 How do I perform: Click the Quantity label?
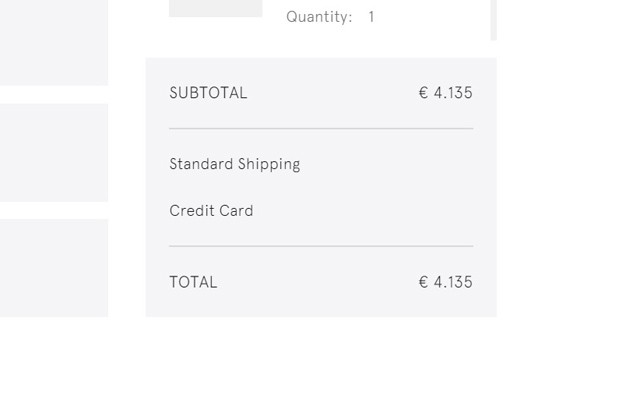point(319,17)
